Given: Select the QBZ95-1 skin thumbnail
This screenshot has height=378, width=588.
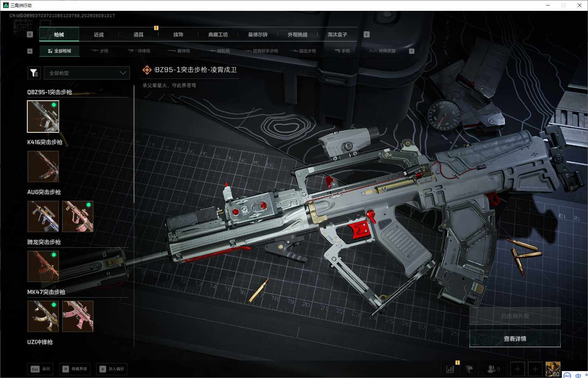Looking at the screenshot, I should click(43, 116).
